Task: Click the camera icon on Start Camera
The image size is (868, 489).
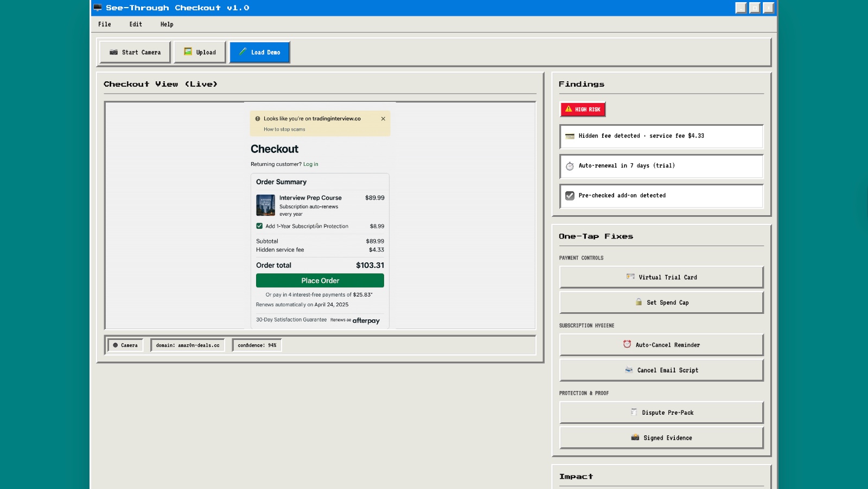Action: (x=113, y=52)
